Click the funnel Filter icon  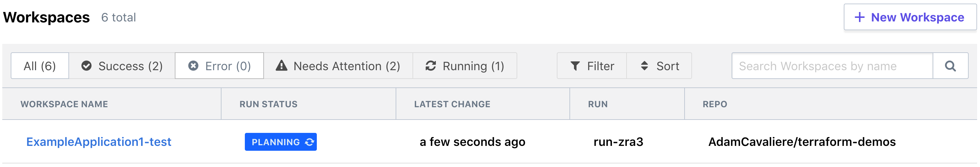point(575,66)
